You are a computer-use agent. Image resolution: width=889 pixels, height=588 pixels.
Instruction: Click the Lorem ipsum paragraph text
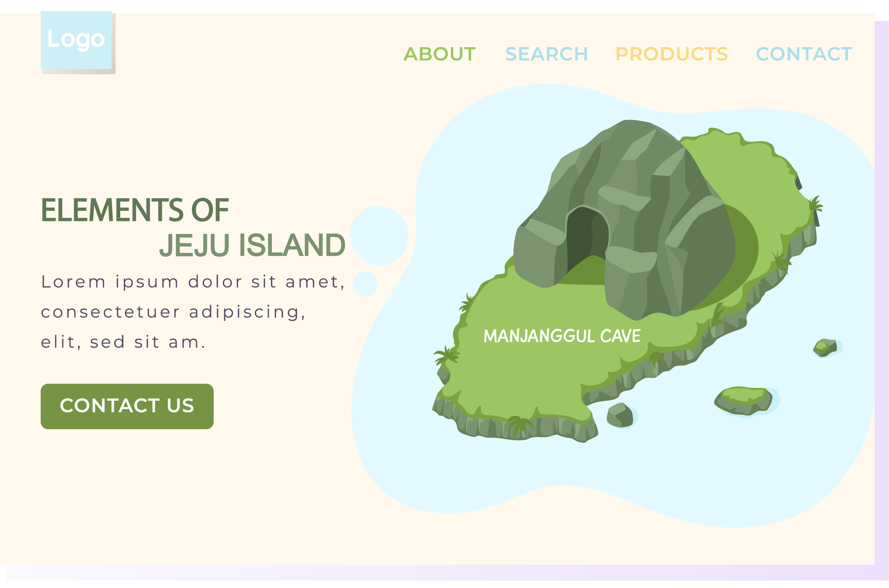[x=193, y=312]
